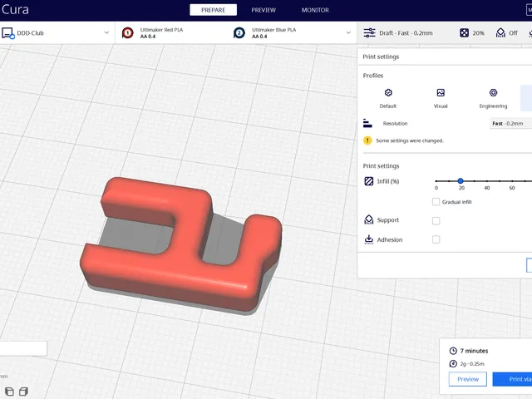Click the Resolution layers icon
This screenshot has width=532, height=399.
(x=367, y=123)
